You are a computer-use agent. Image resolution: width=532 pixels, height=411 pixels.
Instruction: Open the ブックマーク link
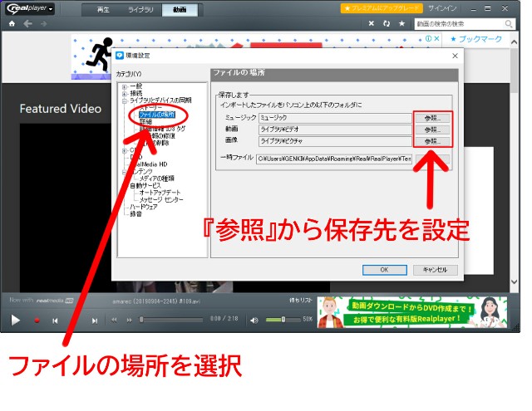(476, 39)
